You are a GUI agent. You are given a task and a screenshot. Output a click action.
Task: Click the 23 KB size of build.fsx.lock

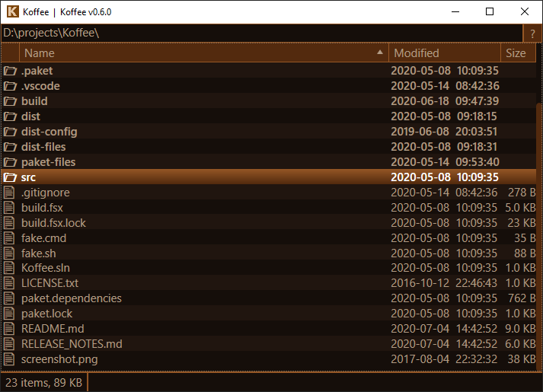point(522,223)
